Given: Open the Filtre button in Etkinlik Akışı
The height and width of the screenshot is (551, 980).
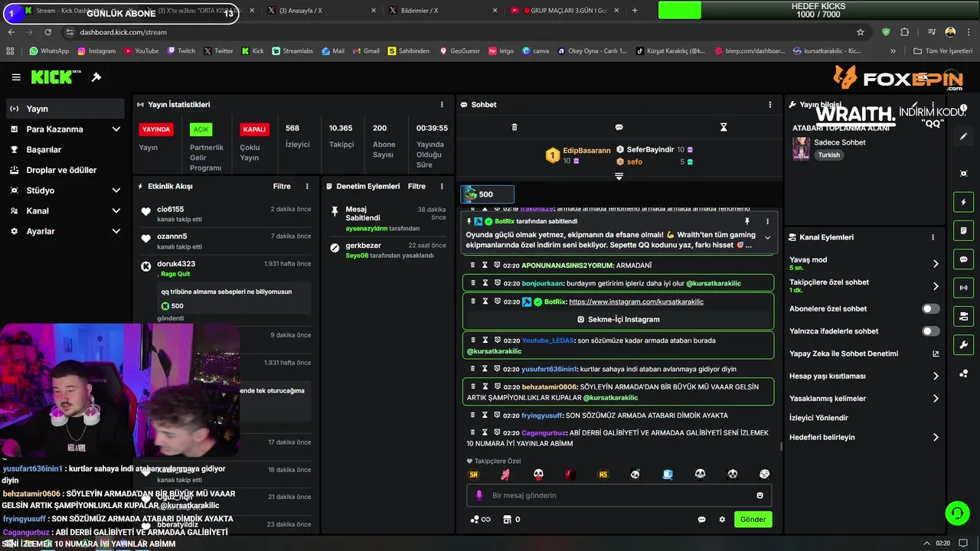Looking at the screenshot, I should [282, 186].
